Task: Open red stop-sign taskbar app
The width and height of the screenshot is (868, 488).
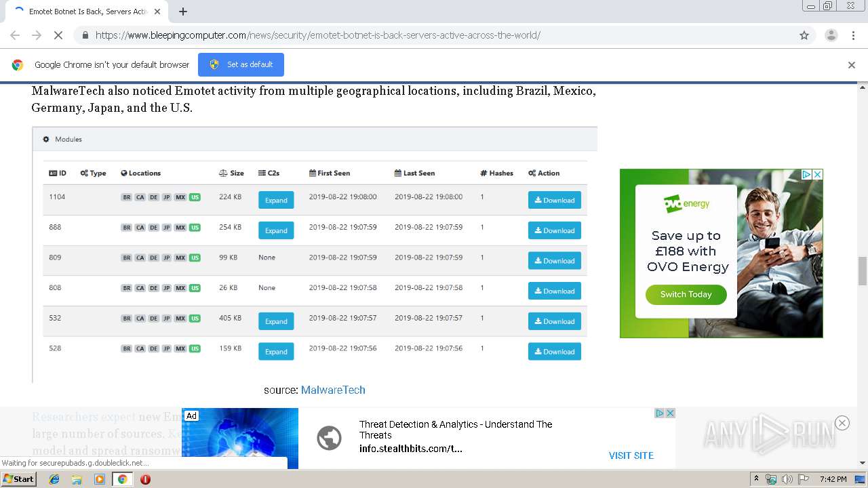Action: (x=145, y=479)
